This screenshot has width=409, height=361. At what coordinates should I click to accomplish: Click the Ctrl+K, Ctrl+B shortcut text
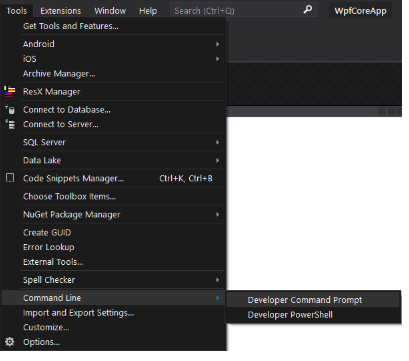[186, 178]
